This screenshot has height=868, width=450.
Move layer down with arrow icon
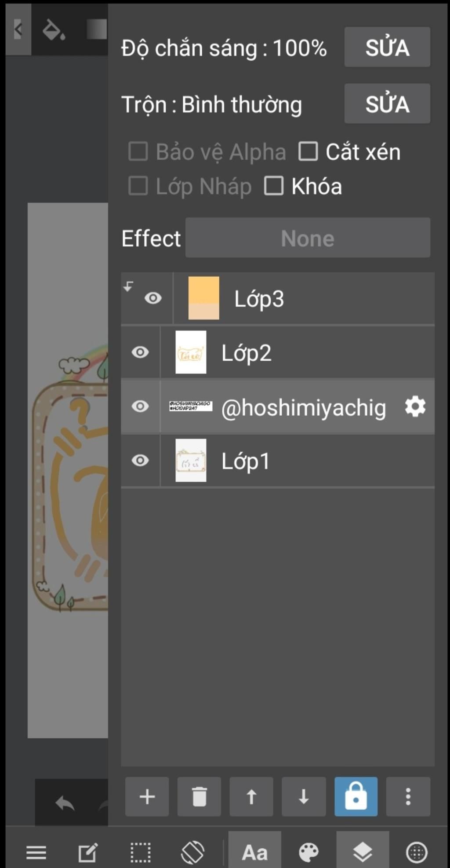[304, 796]
